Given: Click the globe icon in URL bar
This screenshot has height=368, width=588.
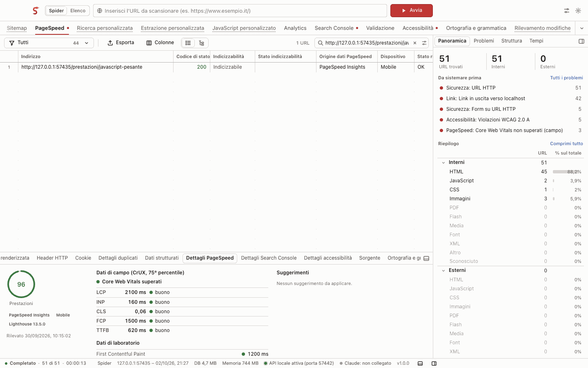Looking at the screenshot, I should 100,11.
